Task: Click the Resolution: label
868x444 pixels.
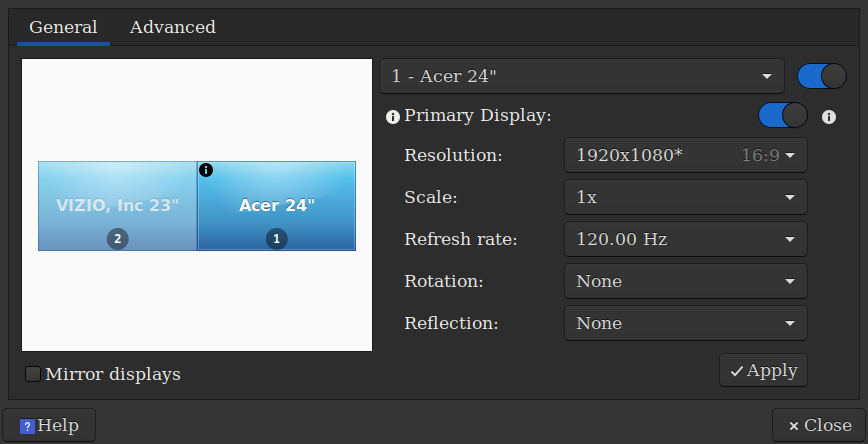Action: coord(453,155)
